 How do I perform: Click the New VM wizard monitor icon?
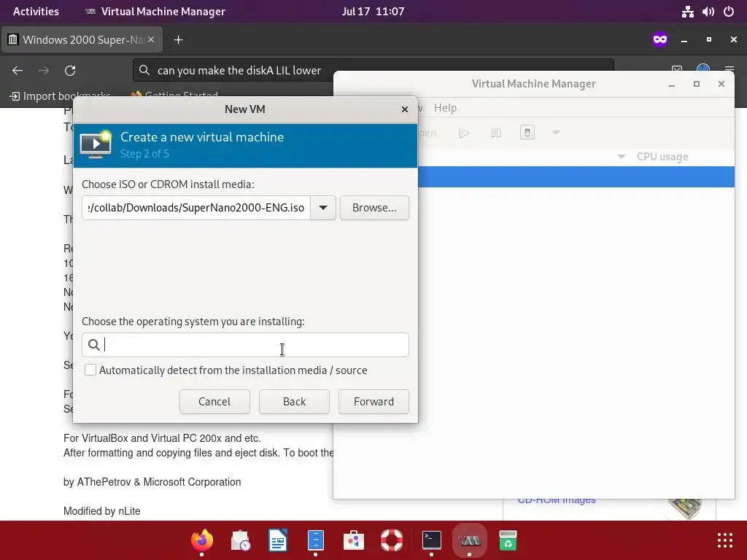coord(96,144)
